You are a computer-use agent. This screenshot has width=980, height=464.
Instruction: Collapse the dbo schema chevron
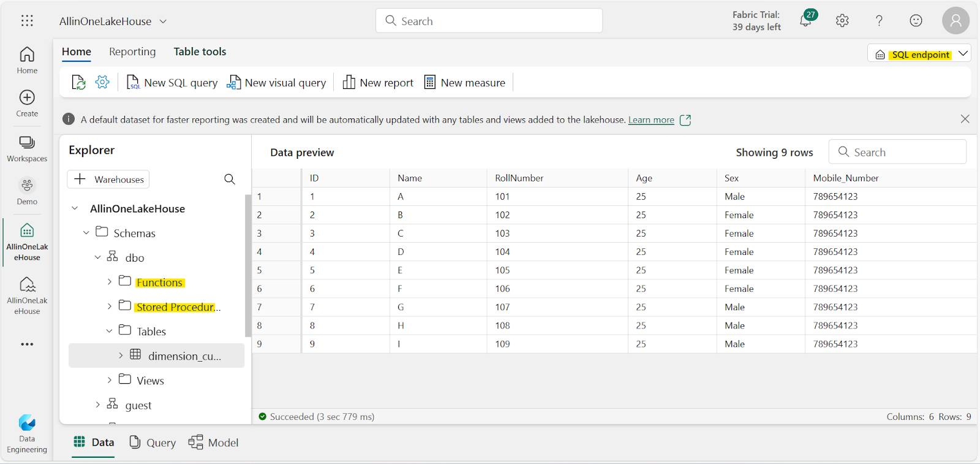click(98, 257)
